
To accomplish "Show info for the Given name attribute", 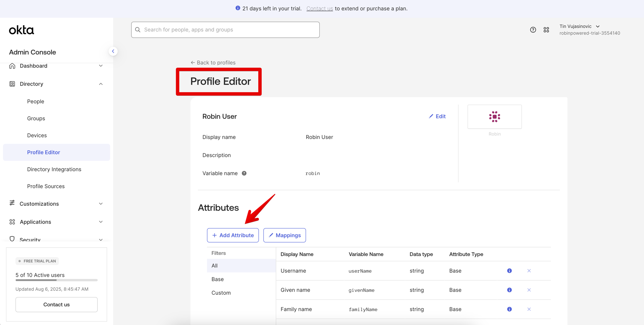I will tap(509, 290).
